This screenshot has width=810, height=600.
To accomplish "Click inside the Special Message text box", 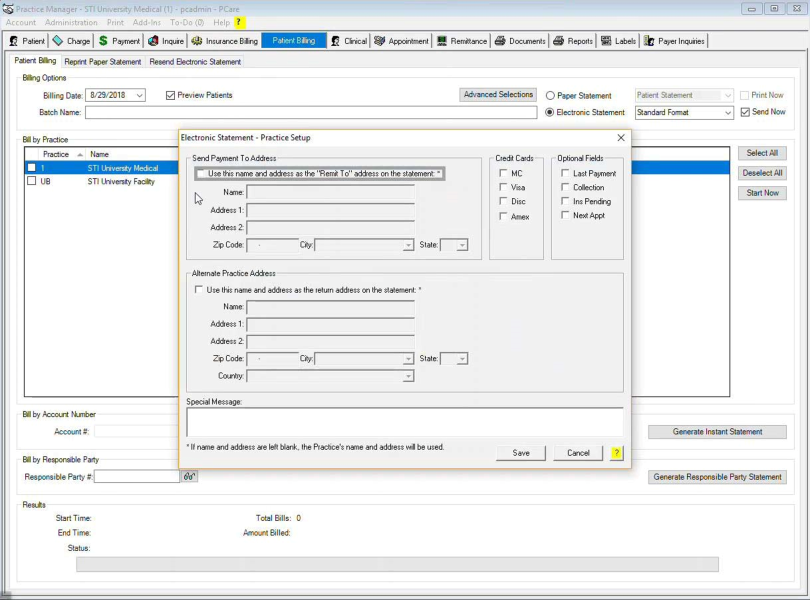I will [404, 422].
